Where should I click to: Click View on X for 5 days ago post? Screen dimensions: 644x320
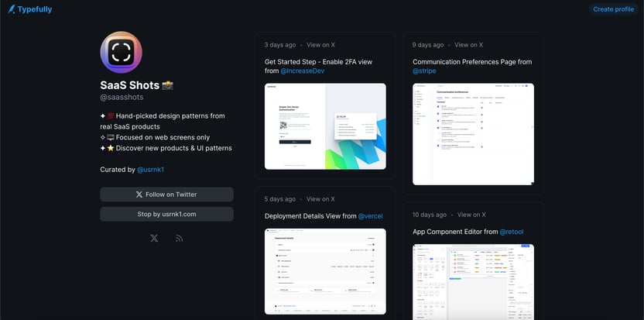(320, 199)
